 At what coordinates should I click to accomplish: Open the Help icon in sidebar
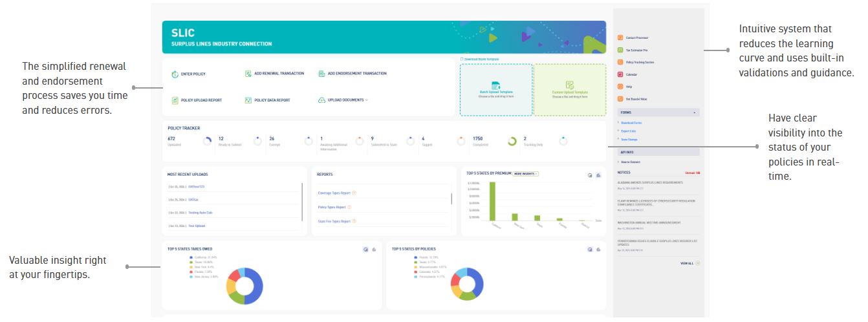621,86
